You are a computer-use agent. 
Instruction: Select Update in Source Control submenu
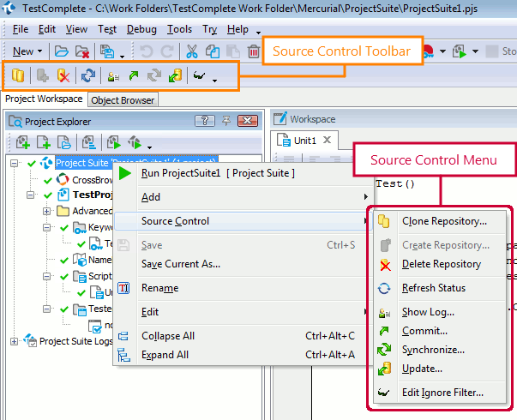click(440, 369)
